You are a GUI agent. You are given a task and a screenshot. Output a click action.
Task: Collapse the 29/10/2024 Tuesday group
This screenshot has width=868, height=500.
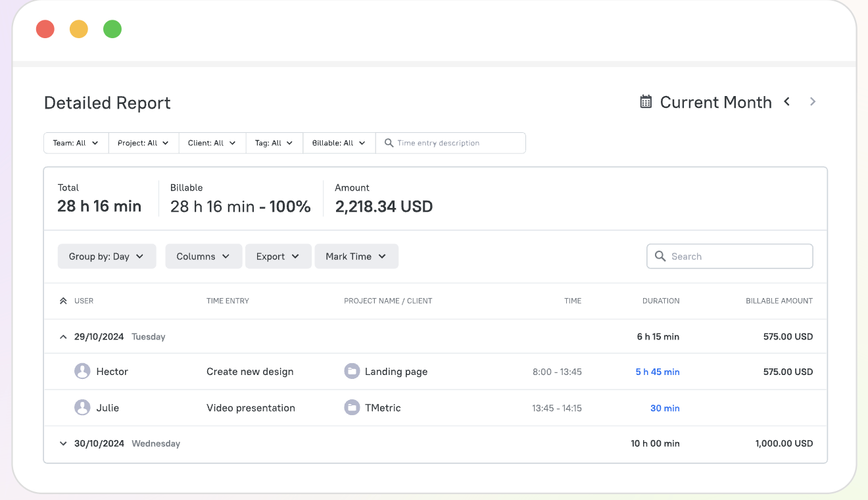(x=63, y=337)
